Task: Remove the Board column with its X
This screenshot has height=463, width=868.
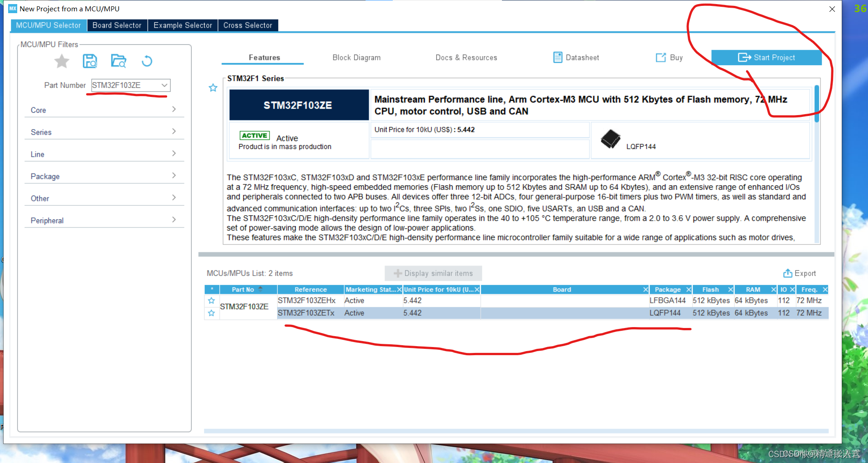Action: coord(646,289)
